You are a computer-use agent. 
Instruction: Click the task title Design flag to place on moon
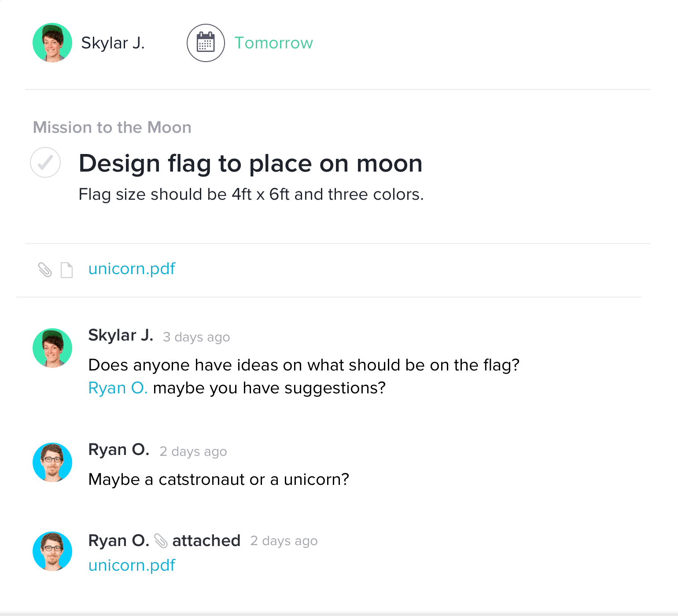coord(250,163)
